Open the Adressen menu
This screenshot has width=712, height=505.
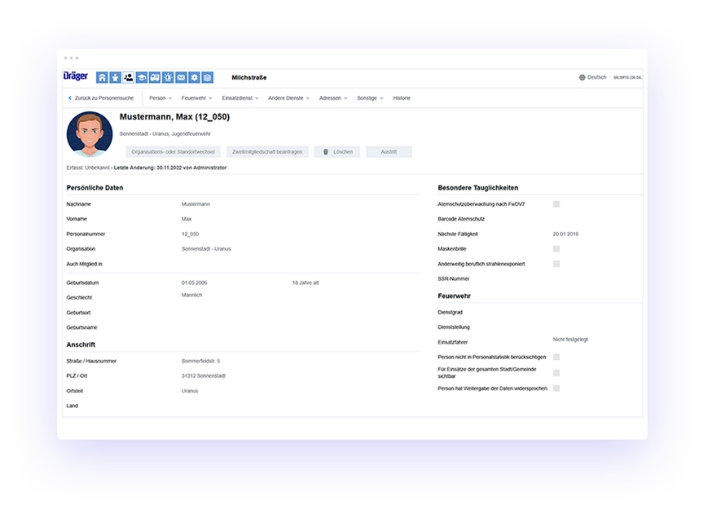332,98
